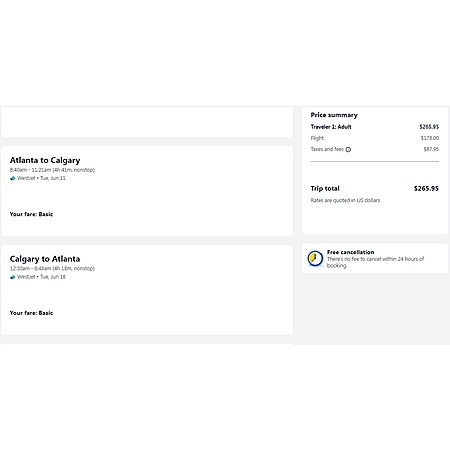The width and height of the screenshot is (450, 450).
Task: Click the Trip total amount $265.95
Action: pos(426,188)
